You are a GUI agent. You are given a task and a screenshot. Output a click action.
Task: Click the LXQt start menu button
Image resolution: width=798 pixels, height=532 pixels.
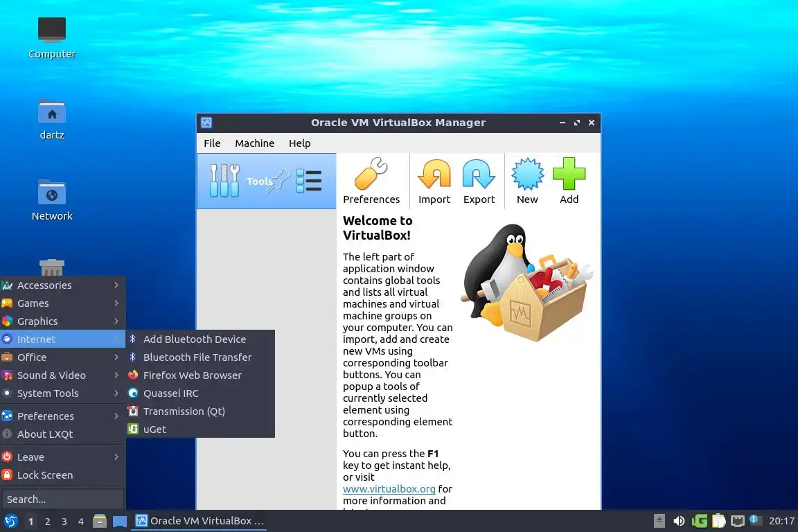[x=10, y=521]
